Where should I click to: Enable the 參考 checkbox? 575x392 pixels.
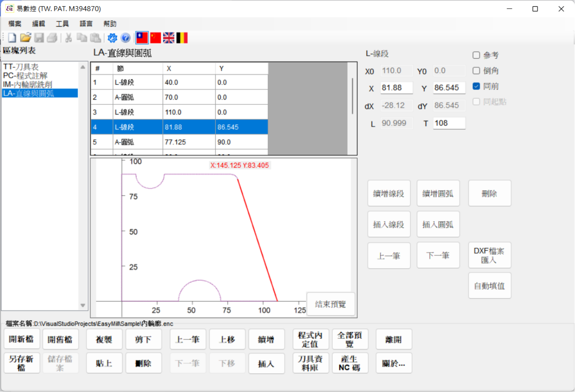pos(476,55)
